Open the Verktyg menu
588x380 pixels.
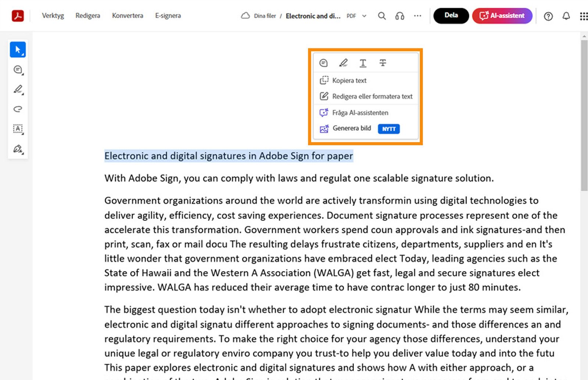coord(53,16)
